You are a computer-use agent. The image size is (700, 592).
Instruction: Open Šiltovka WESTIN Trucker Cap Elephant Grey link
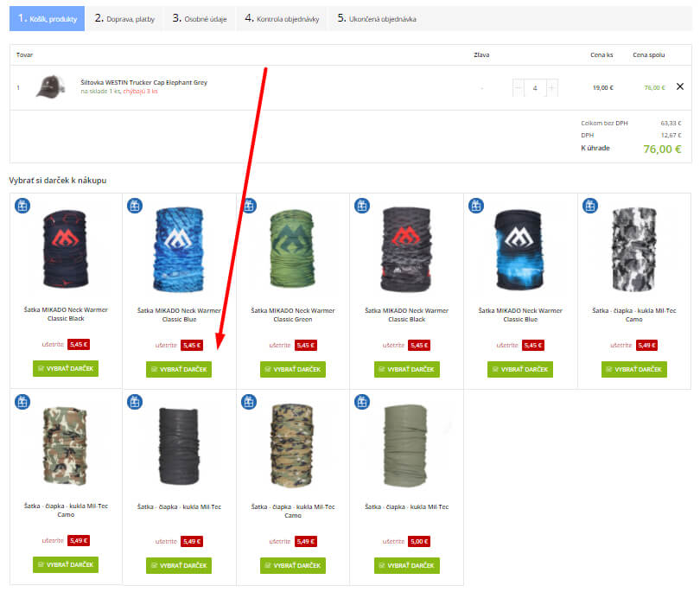click(143, 82)
